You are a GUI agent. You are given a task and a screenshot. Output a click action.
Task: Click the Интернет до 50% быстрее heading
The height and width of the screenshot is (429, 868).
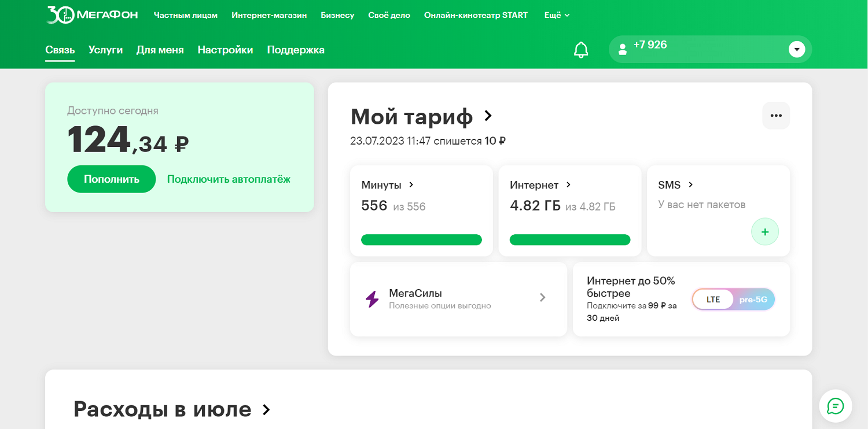pyautogui.click(x=631, y=287)
